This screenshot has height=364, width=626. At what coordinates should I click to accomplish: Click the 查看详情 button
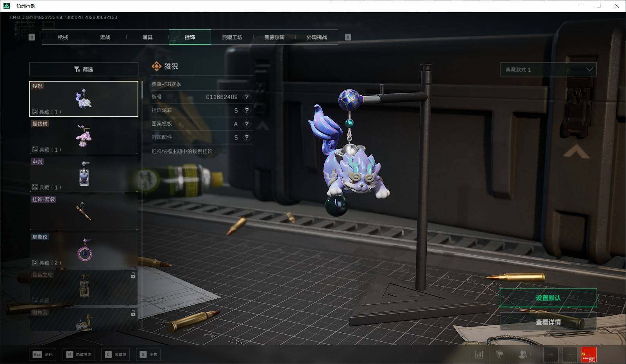coord(548,322)
